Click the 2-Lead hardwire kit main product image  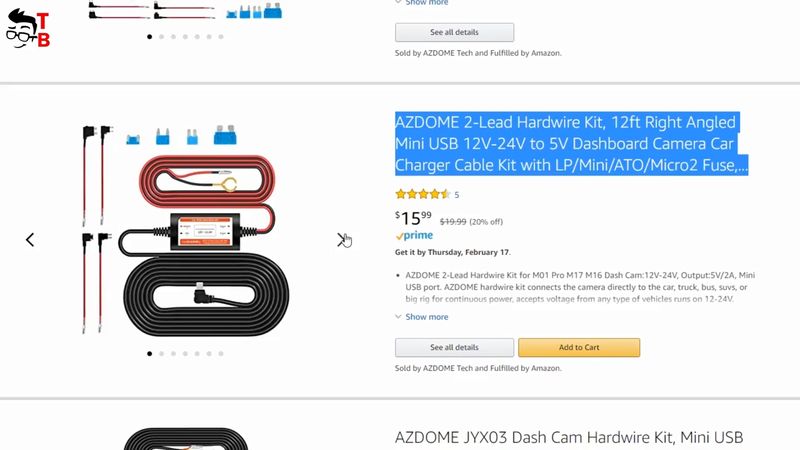[x=186, y=229]
